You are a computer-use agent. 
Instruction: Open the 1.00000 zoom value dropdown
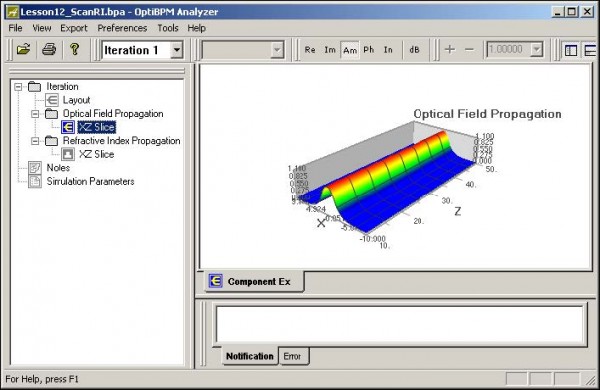point(536,50)
